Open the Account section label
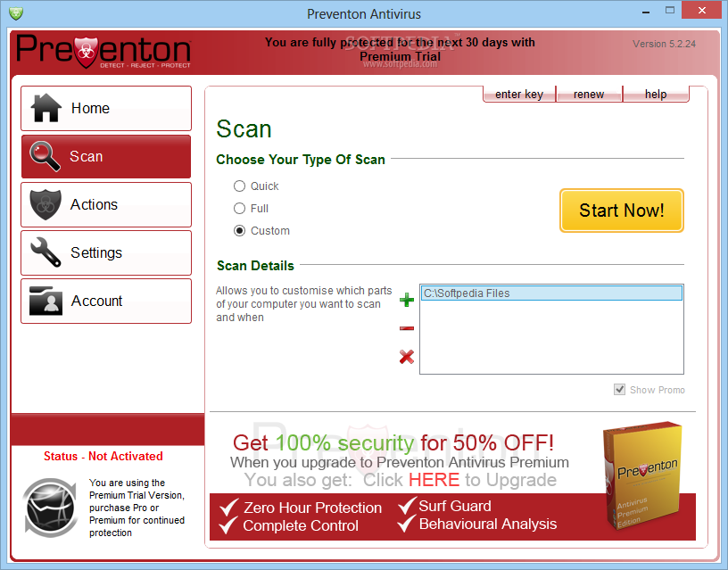 coord(96,301)
